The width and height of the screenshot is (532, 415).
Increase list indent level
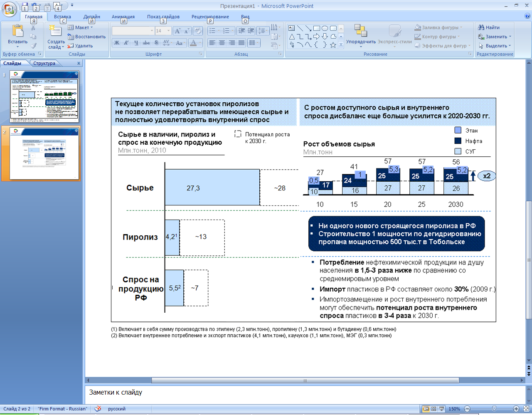(x=251, y=31)
